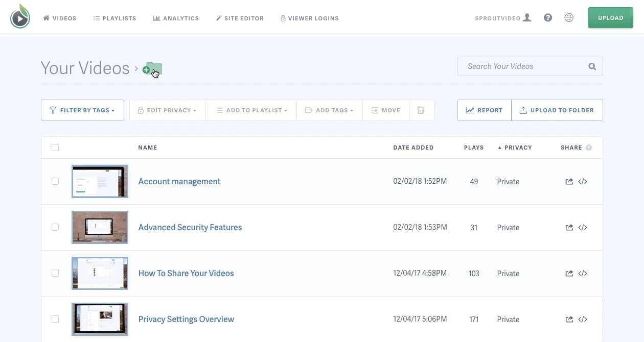This screenshot has width=644, height=342.
Task: Click the globe icon in header
Action: (x=569, y=18)
